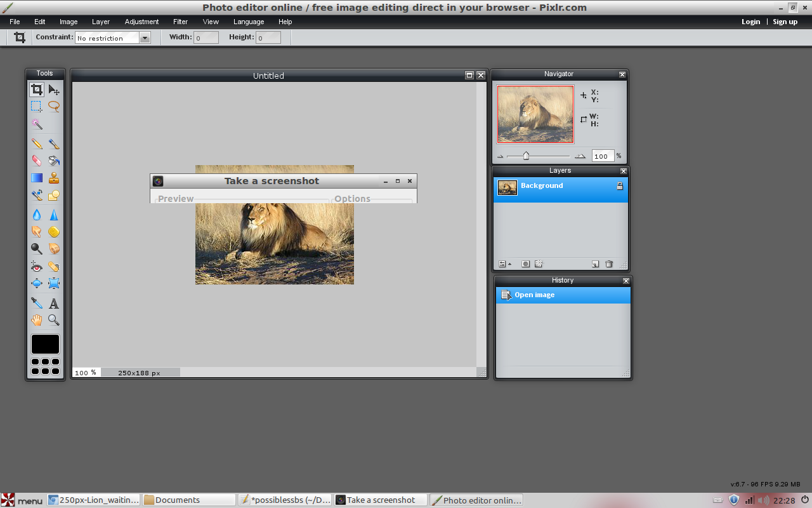This screenshot has width=812, height=508.
Task: Select the Red Eye Reduction tool
Action: point(37,267)
